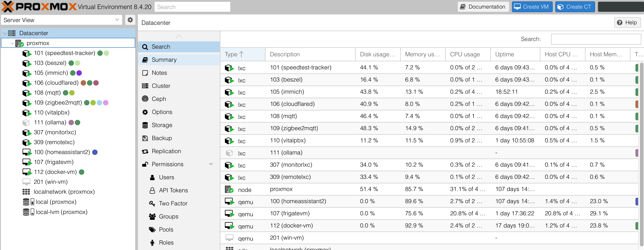Click the VM monitor icon for 100 (homeassistant2)

(x=27, y=152)
